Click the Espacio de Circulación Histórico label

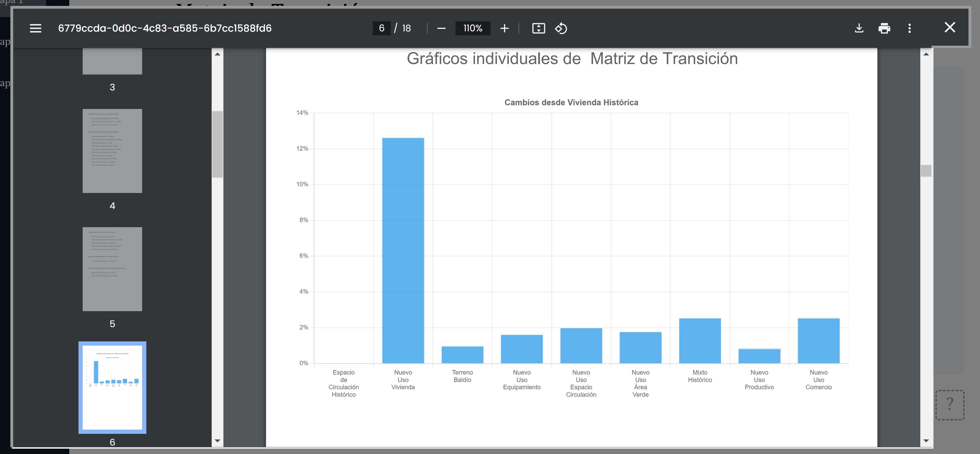coord(344,383)
